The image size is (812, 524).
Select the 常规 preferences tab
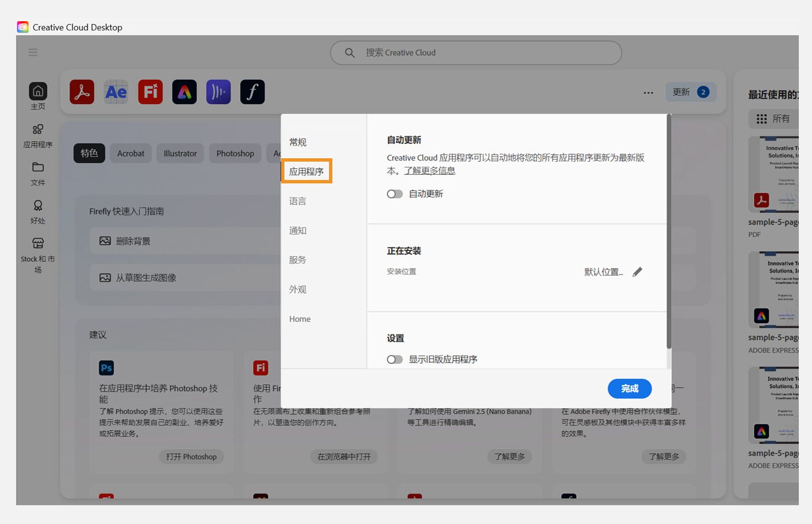298,142
